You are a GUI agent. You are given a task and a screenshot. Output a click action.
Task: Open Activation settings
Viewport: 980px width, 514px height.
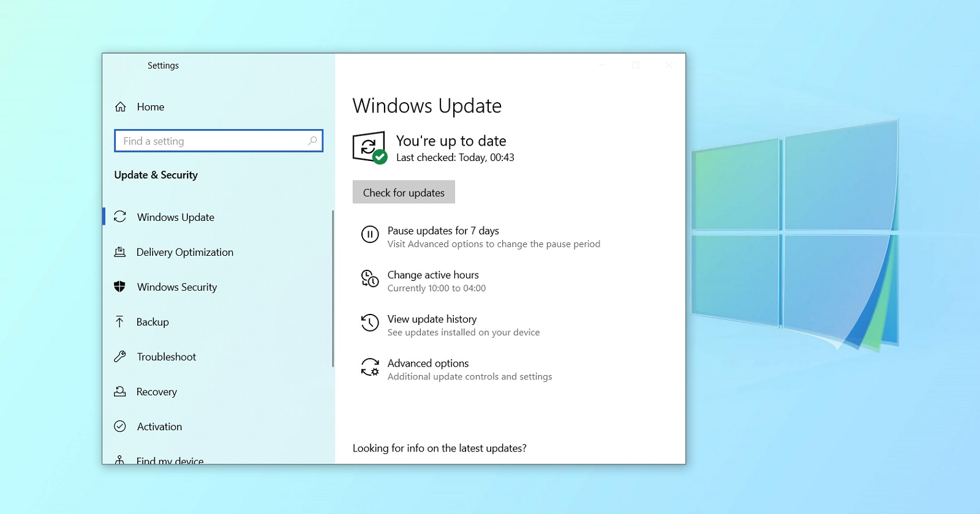click(159, 426)
